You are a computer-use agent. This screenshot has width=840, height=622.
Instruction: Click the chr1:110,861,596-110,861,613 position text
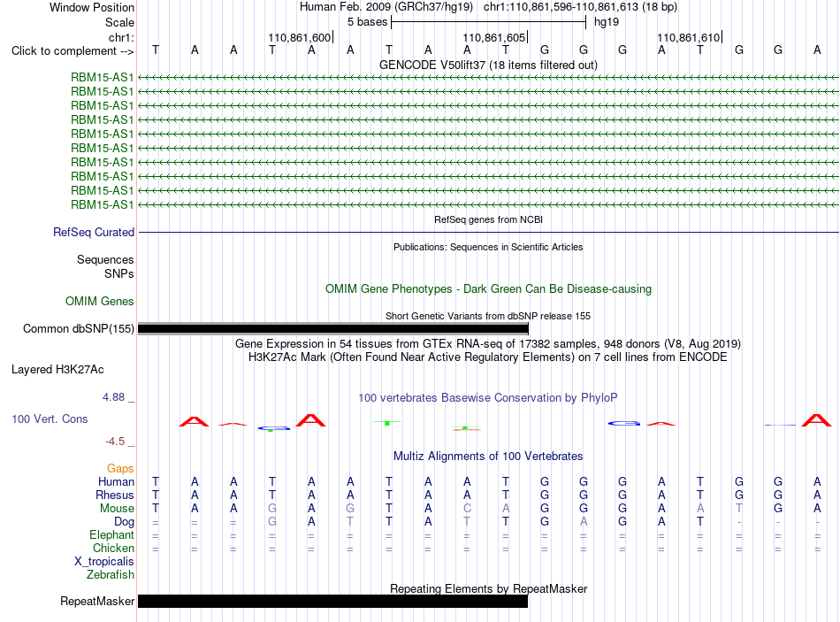580,7
